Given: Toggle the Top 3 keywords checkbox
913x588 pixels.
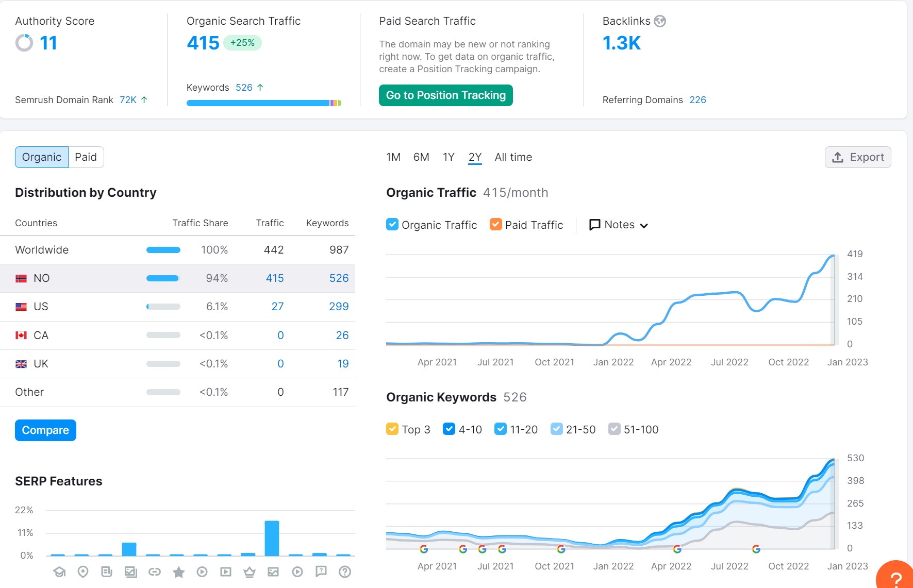Looking at the screenshot, I should (392, 429).
